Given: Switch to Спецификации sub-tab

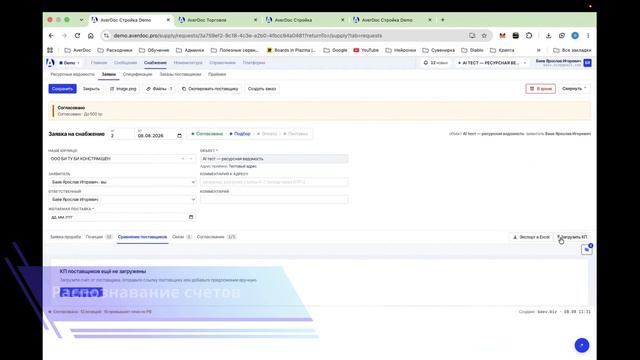Looking at the screenshot, I should tap(137, 74).
